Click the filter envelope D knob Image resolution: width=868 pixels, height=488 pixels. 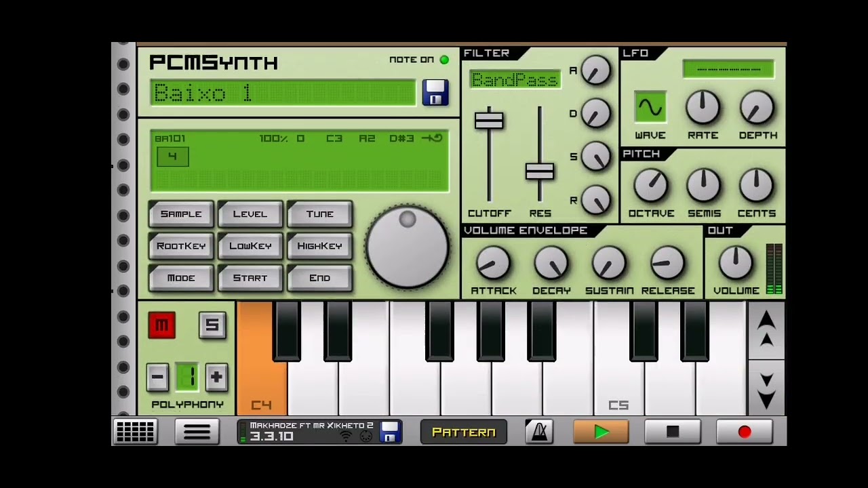click(595, 113)
